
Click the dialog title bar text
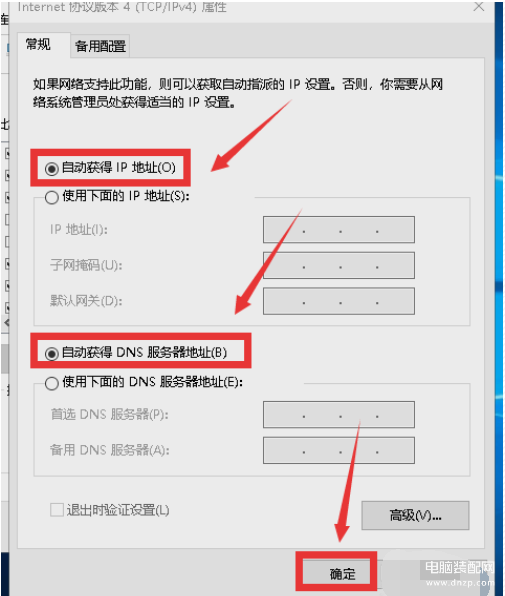[122, 7]
